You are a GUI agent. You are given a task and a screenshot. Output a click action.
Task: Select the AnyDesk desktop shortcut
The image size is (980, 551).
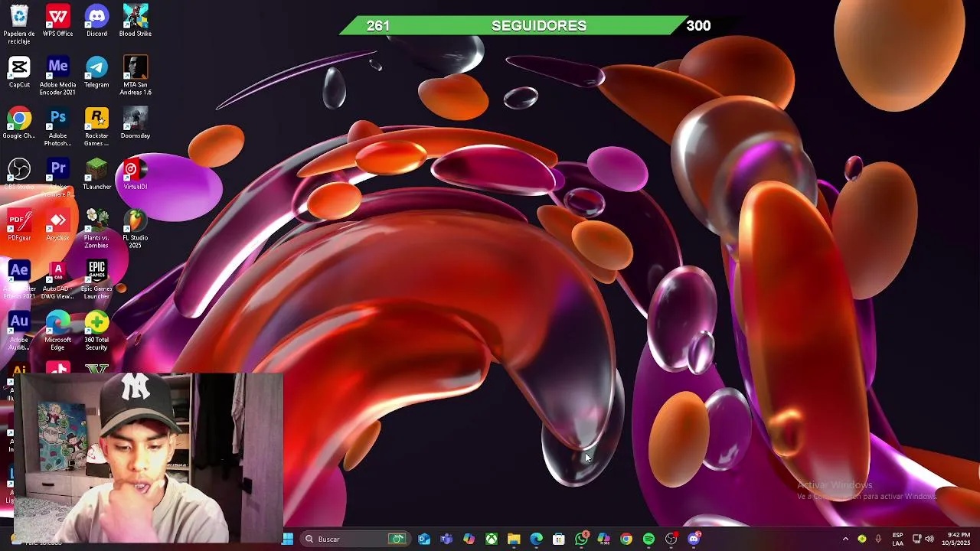(x=57, y=225)
